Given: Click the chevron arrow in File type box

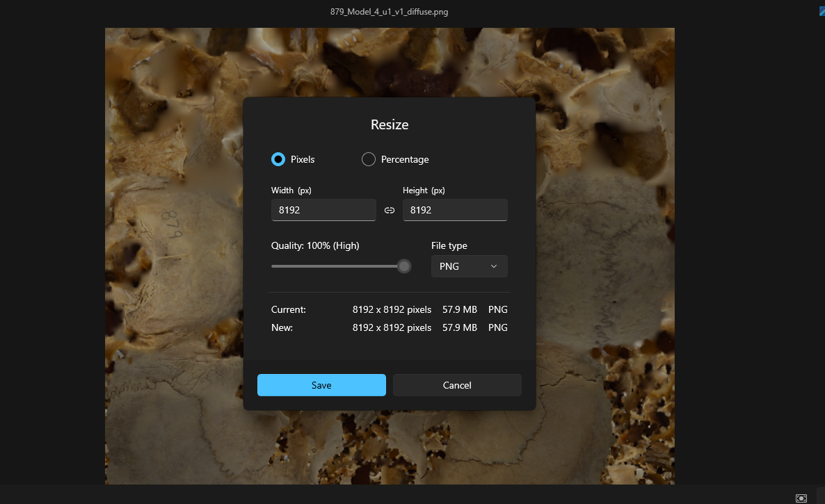Looking at the screenshot, I should [x=494, y=266].
